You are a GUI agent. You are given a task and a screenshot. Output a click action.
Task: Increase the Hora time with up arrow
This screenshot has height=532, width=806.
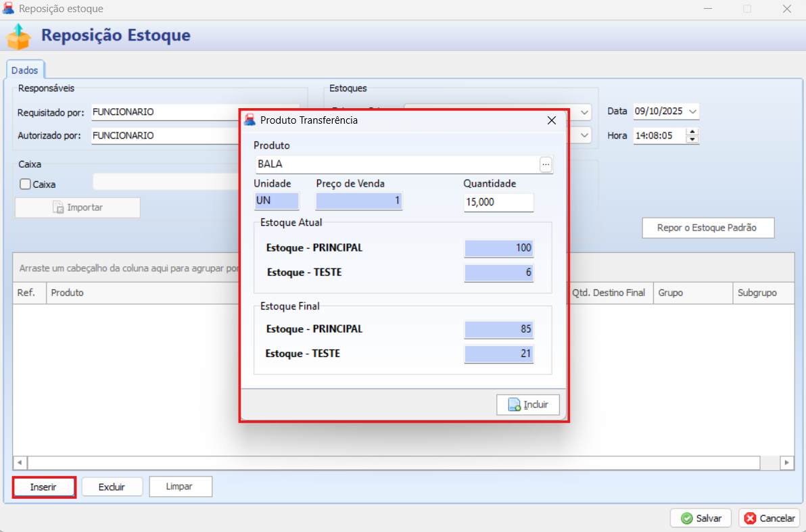pos(692,132)
